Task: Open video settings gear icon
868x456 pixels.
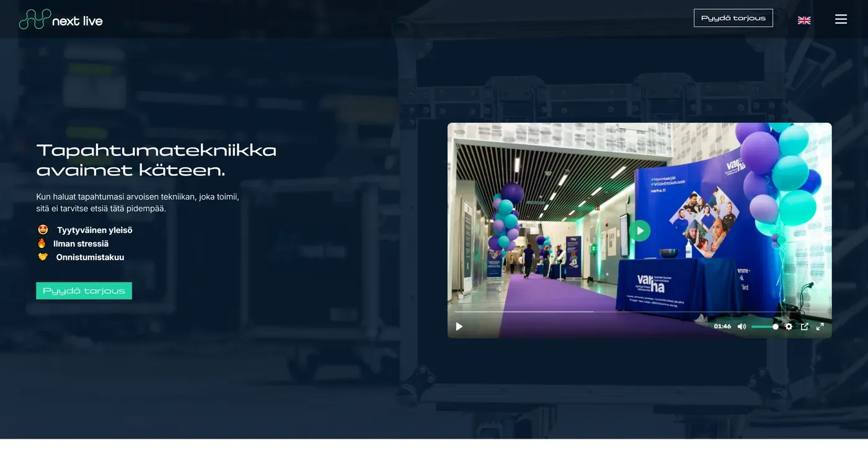Action: click(789, 327)
